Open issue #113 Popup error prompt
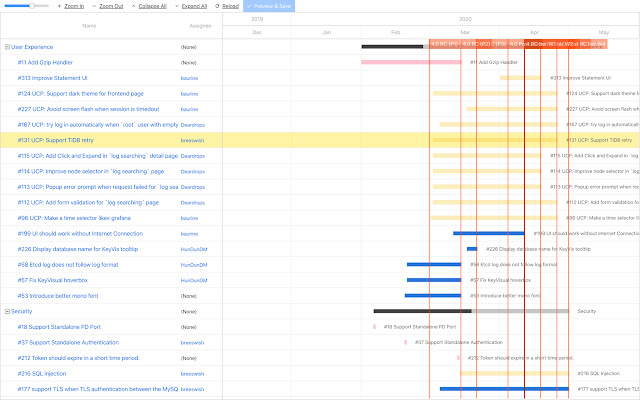 click(x=98, y=187)
